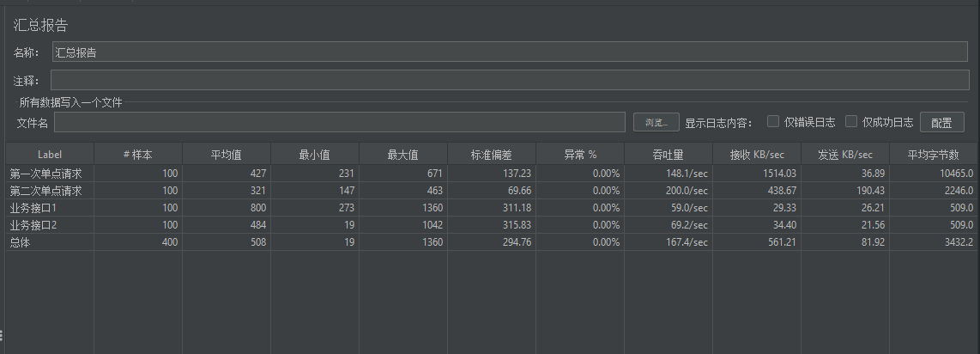The width and height of the screenshot is (980, 354).
Task: Enable the 仅错误日志 checkbox
Action: (773, 121)
